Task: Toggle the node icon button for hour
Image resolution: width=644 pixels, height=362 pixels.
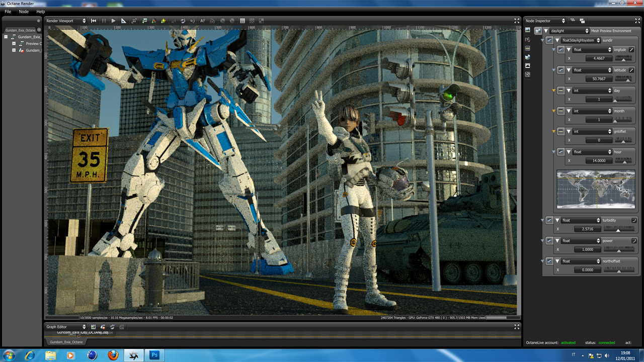Action: click(561, 152)
